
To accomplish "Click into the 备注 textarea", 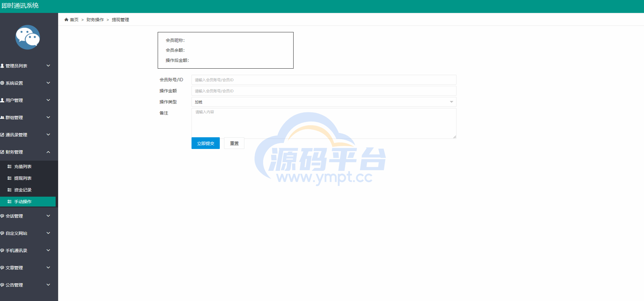I will [324, 123].
